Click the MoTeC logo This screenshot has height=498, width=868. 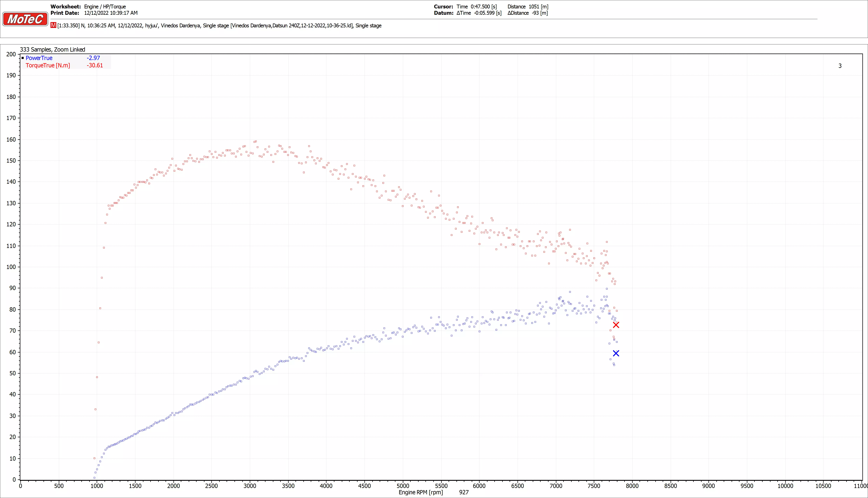tap(25, 19)
